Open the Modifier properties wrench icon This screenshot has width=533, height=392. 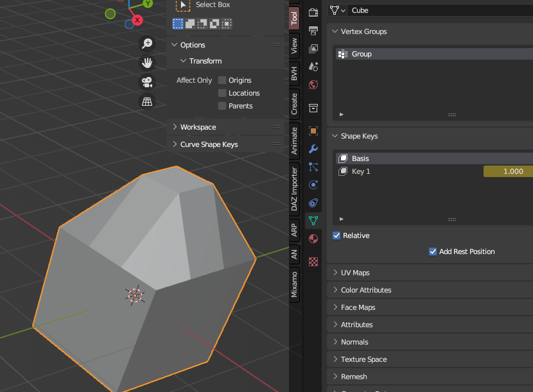pos(313,148)
